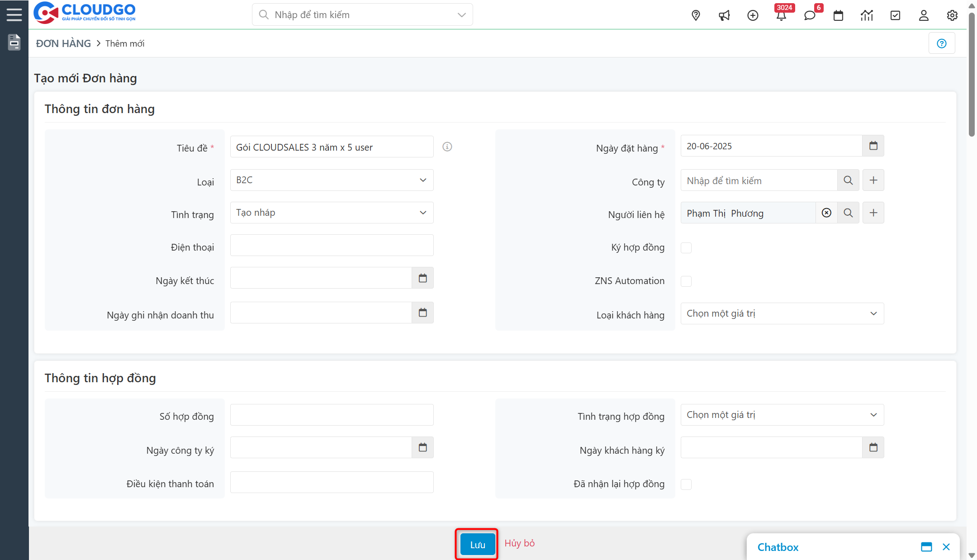Click search icon beside Công ty field

pyautogui.click(x=848, y=180)
